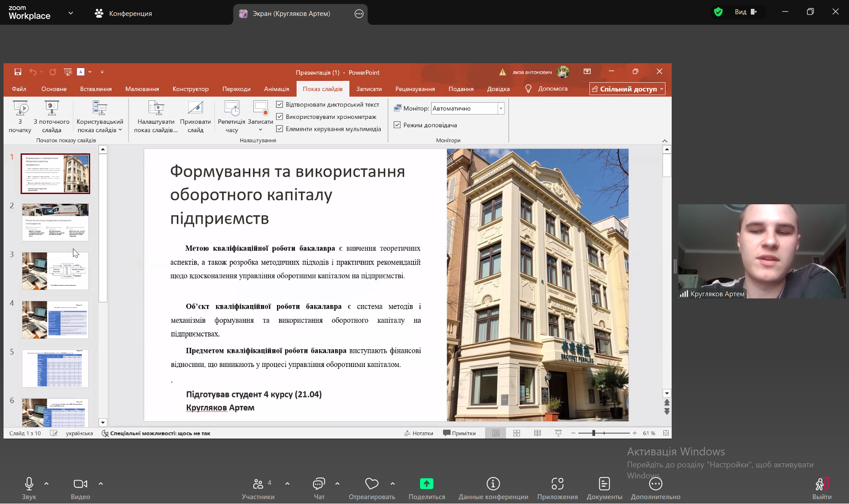
Task: Select slide 3 thumbnail in panel
Action: point(55,271)
